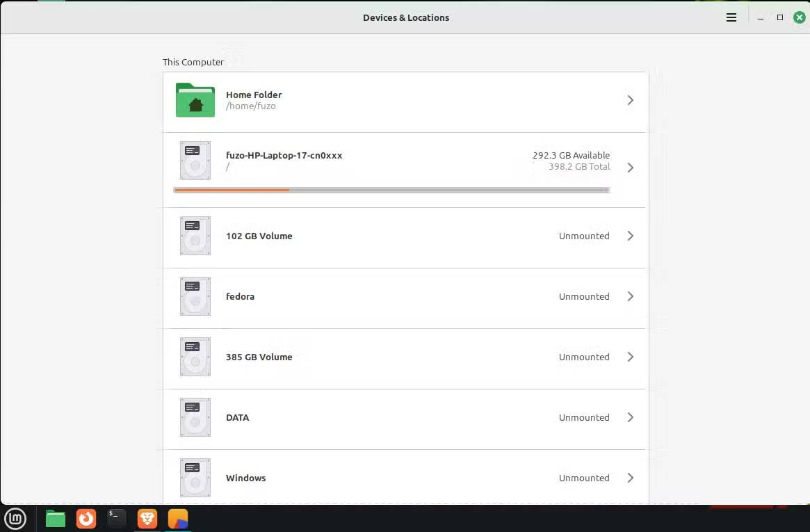Expand the Windows volume entry
Image resolution: width=810 pixels, height=532 pixels.
pyautogui.click(x=631, y=478)
